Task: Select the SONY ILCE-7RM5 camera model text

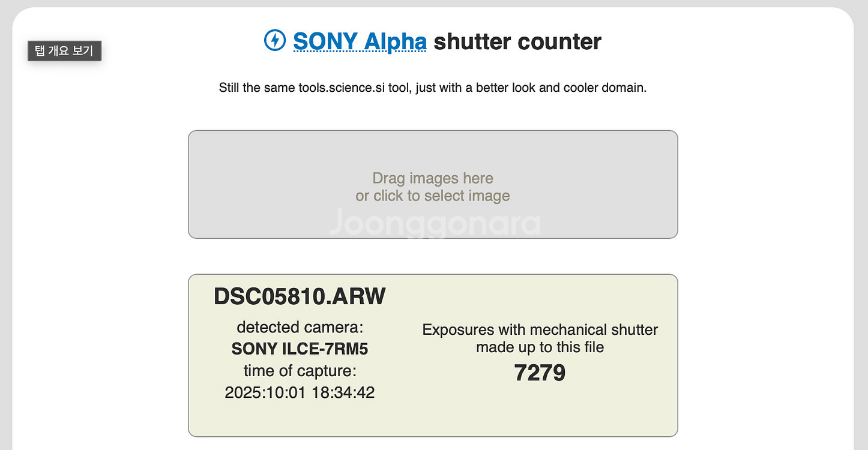Action: click(300, 349)
